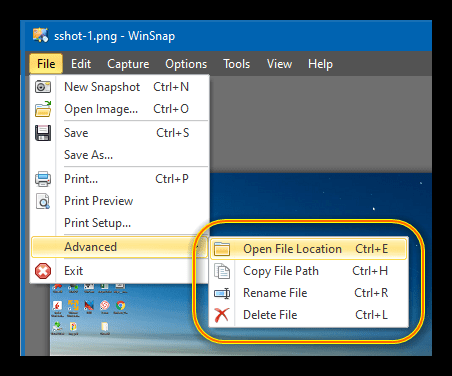The height and width of the screenshot is (376, 452).
Task: Choose Print Setup... menu entry
Action: pos(120,223)
